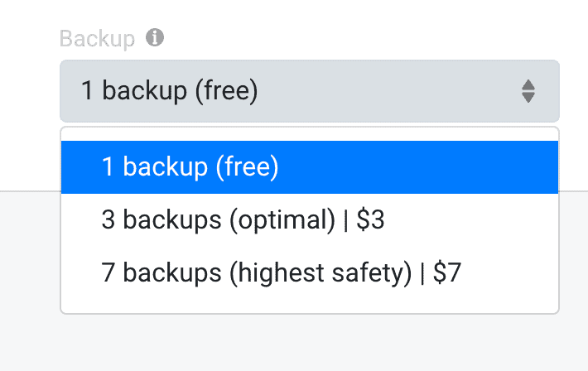588x371 pixels.
Task: Click the gray page area below dropdown list
Action: coord(294,343)
